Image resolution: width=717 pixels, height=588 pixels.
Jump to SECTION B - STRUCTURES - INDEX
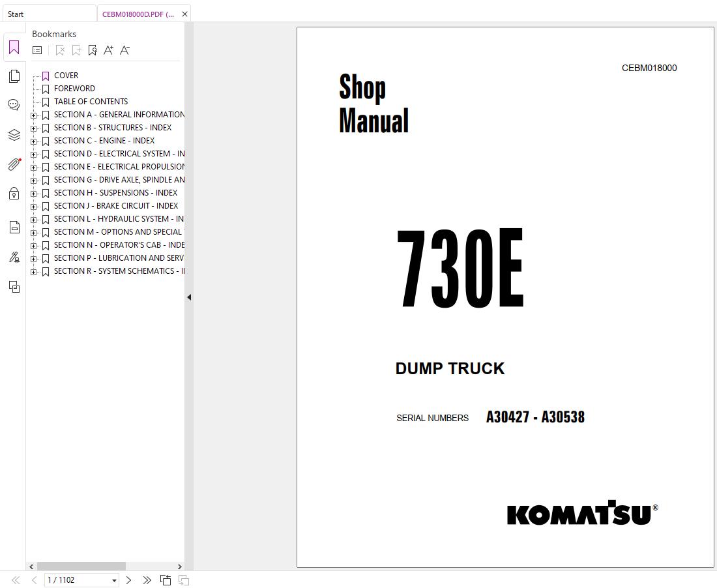[113, 128]
